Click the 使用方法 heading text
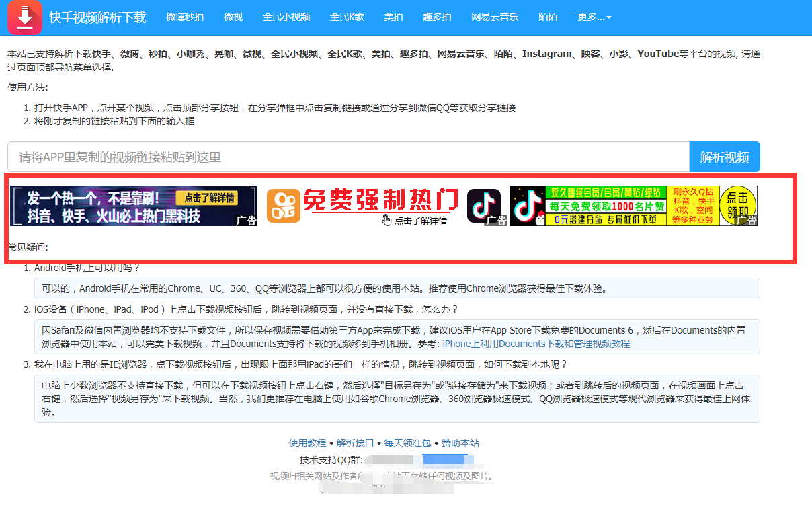The width and height of the screenshot is (812, 505). pyautogui.click(x=28, y=87)
